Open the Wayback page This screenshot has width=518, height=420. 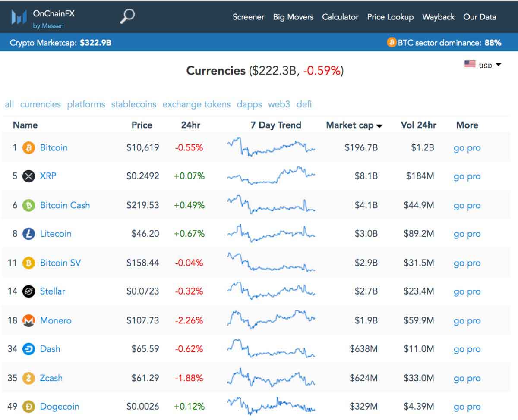point(438,17)
